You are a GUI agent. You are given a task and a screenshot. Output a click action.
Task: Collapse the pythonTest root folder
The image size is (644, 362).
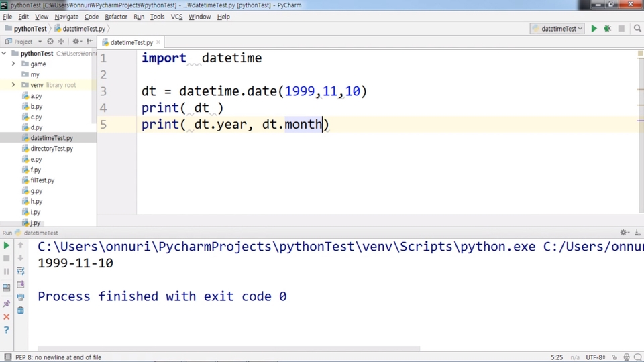pyautogui.click(x=4, y=54)
